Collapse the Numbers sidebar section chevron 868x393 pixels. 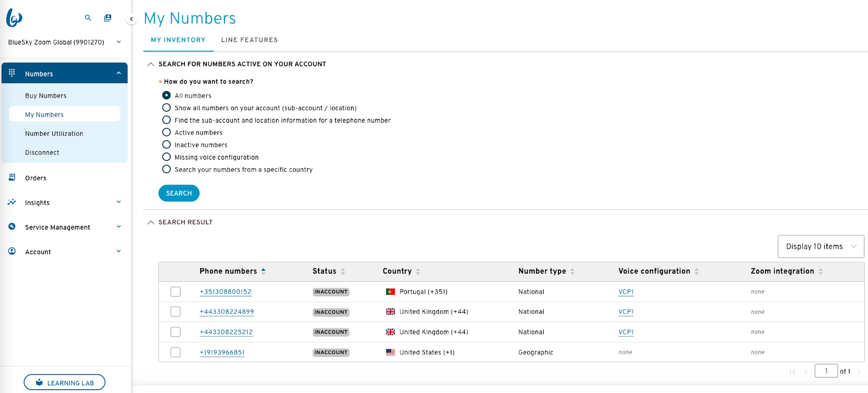pos(118,73)
